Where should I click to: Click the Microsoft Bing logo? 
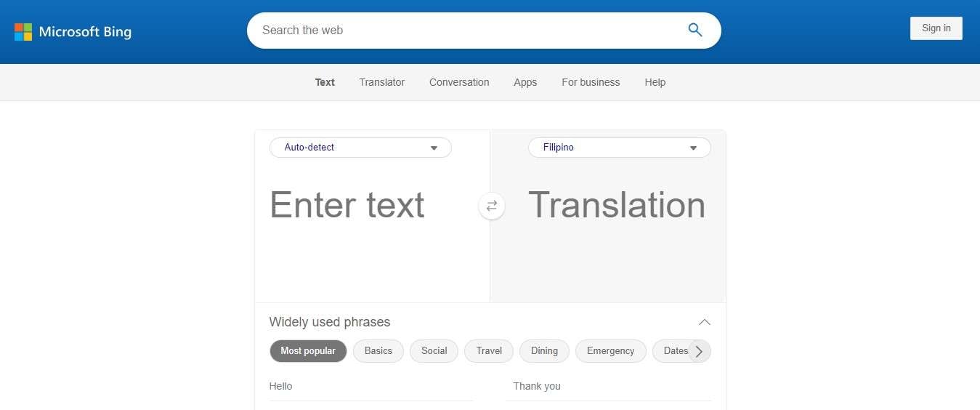(x=73, y=31)
